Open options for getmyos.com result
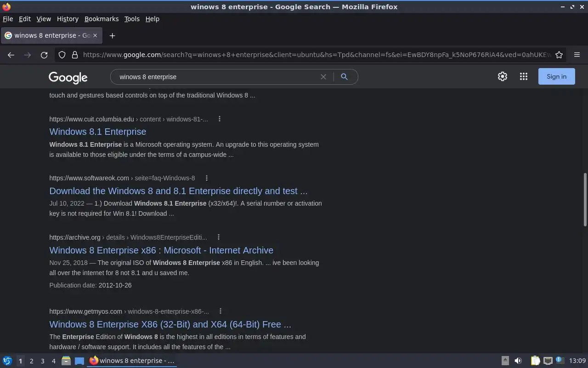588x368 pixels. 220,311
